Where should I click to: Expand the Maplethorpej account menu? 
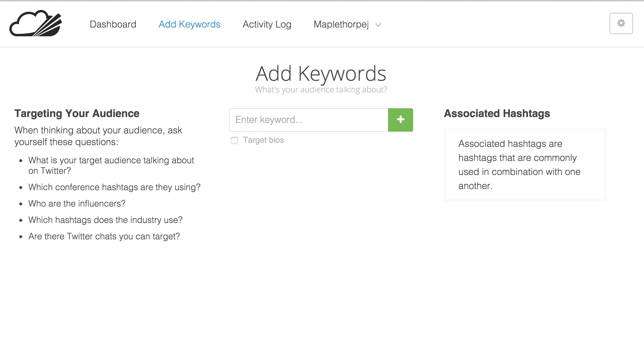pos(341,24)
